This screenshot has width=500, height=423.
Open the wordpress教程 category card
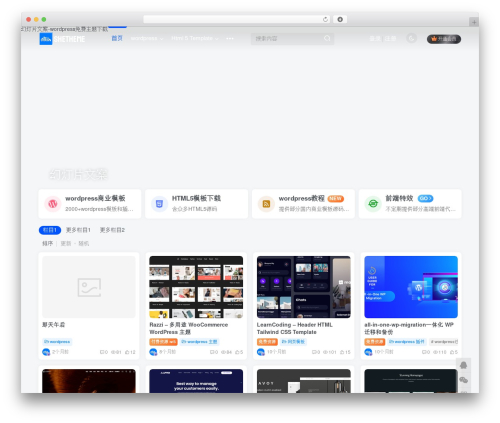(x=303, y=204)
